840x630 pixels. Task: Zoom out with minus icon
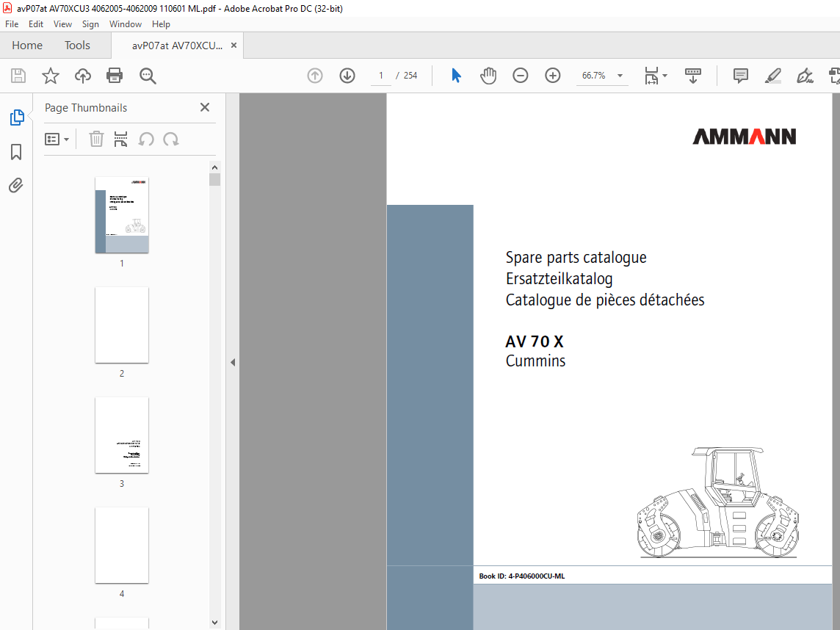520,76
